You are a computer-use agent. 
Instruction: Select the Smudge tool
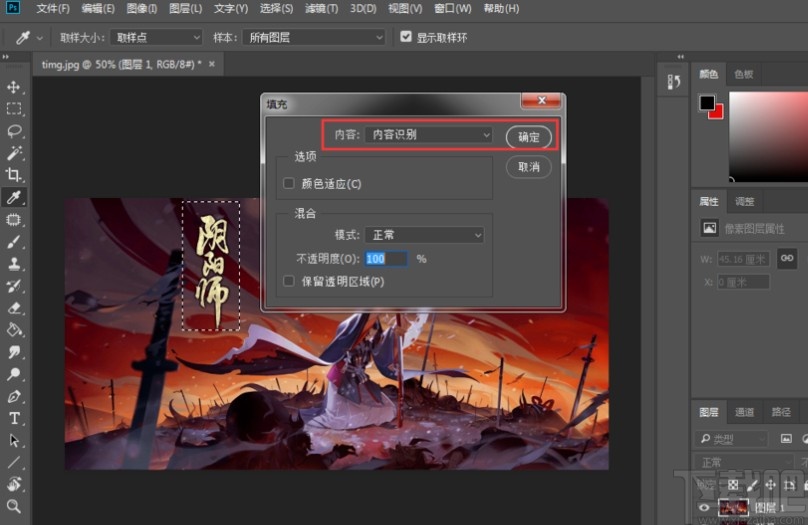(x=14, y=352)
